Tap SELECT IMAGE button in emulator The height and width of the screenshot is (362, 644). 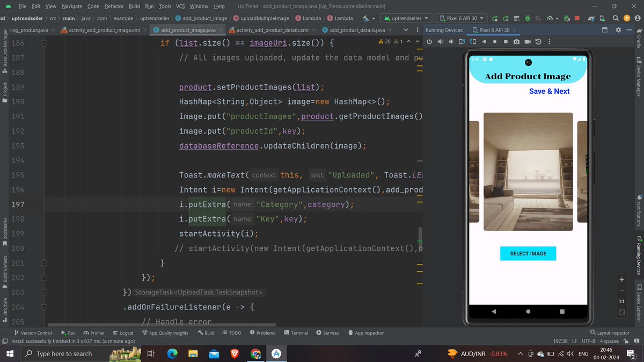click(x=528, y=254)
